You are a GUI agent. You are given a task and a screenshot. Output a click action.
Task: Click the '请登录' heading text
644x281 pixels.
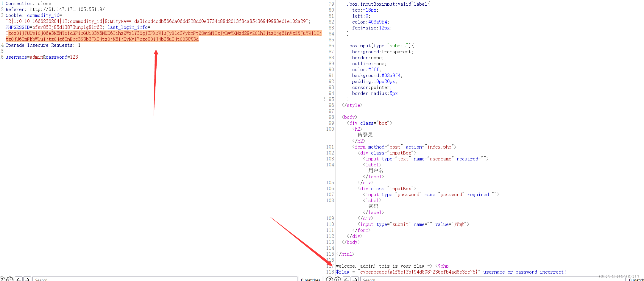coord(365,135)
